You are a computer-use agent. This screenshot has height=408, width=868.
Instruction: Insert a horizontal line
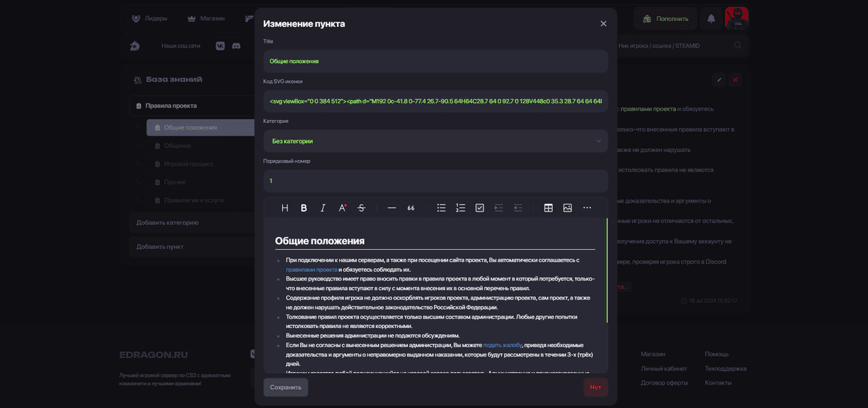tap(392, 208)
